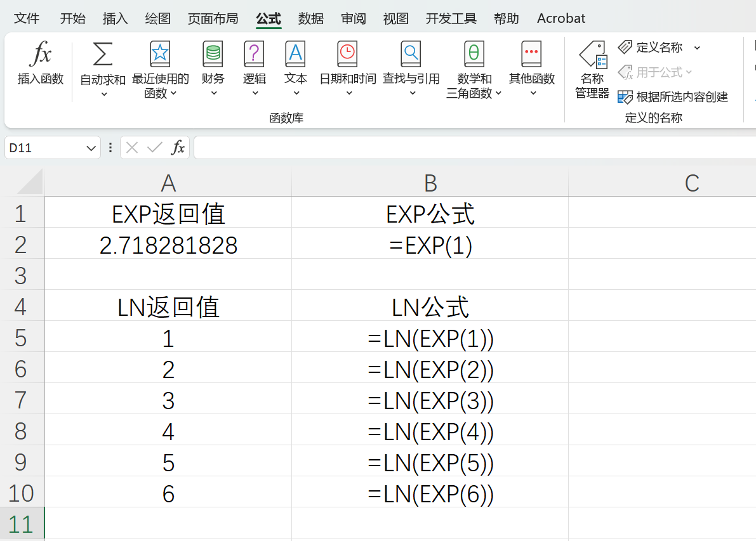Switch to the 数据 tab
The image size is (756, 541).
click(x=311, y=18)
